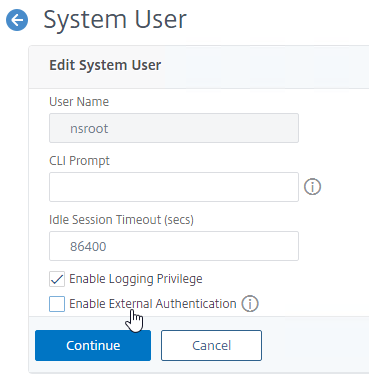The width and height of the screenshot is (369, 374).
Task: Click info icon beside Enable External Authentication
Action: tap(250, 304)
